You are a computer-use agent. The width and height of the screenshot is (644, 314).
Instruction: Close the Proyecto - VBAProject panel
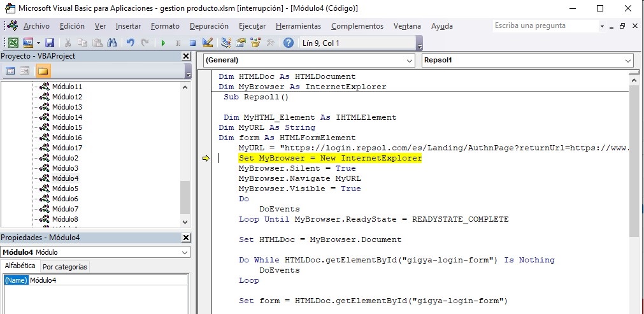pyautogui.click(x=186, y=56)
